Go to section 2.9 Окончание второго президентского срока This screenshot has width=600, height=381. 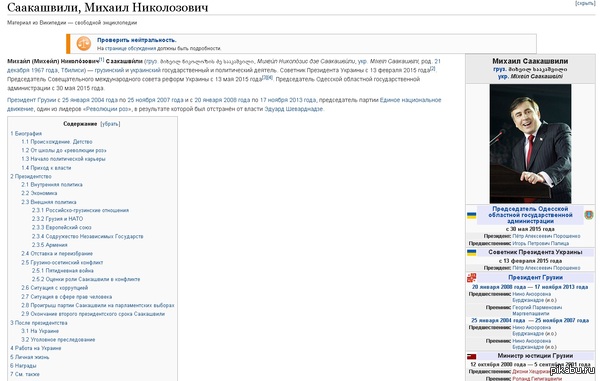93,314
